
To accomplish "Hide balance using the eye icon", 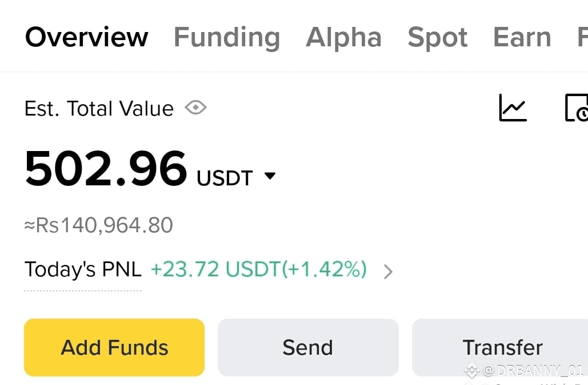I will coord(196,108).
